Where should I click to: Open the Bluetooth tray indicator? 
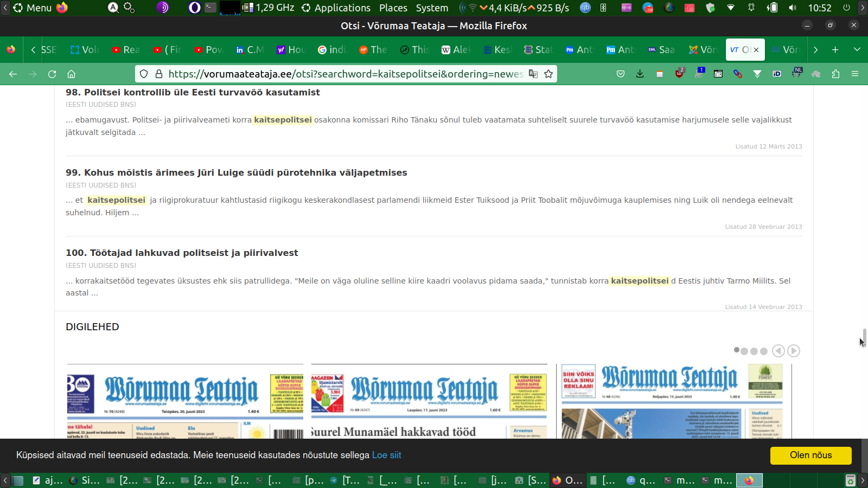coord(603,8)
